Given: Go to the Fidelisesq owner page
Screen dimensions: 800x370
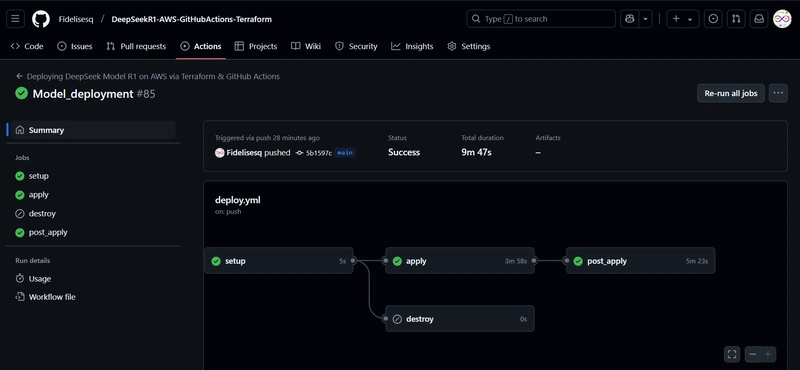Looking at the screenshot, I should coord(76,19).
